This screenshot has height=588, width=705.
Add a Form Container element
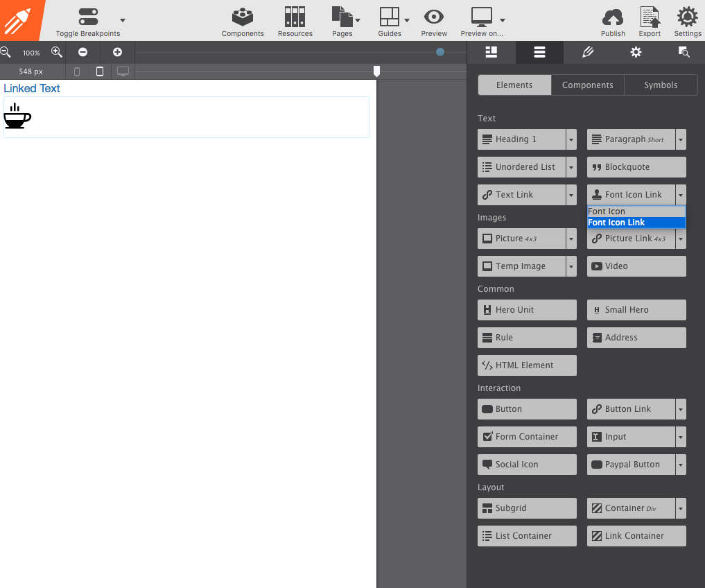(x=527, y=437)
